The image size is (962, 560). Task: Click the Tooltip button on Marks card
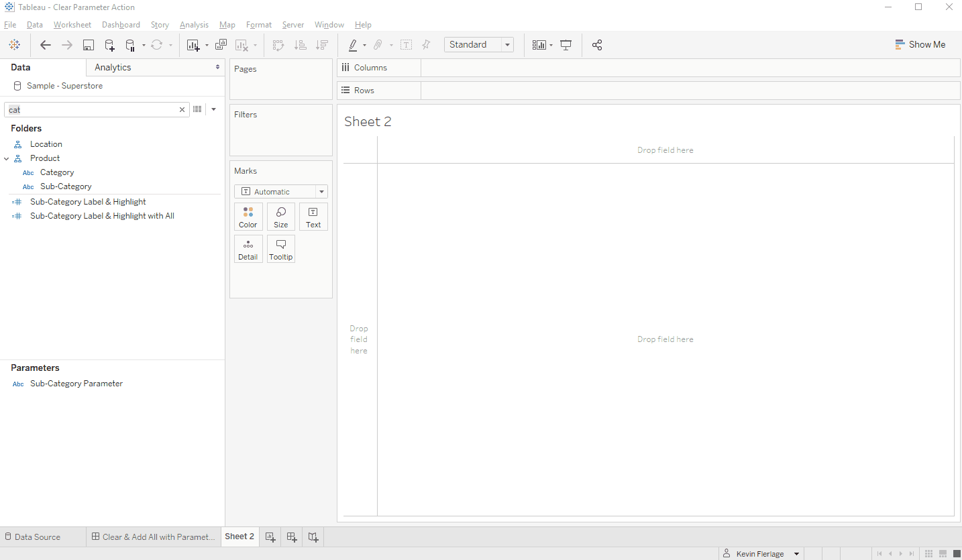coord(281,249)
